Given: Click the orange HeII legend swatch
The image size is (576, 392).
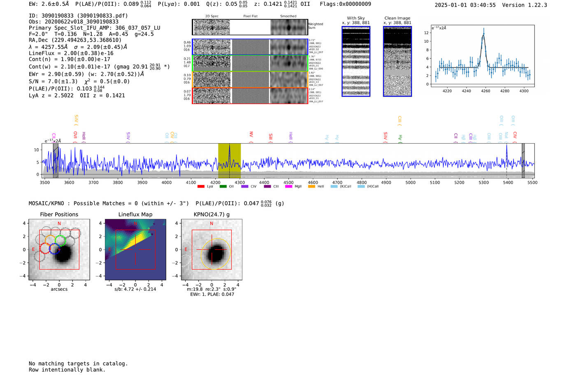Looking at the screenshot, I should coord(311,186).
